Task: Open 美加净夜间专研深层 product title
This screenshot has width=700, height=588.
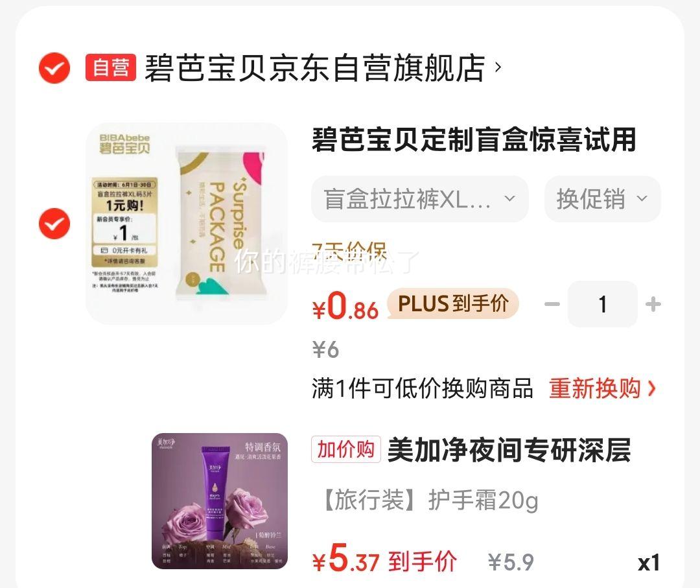Action: pyautogui.click(x=509, y=450)
